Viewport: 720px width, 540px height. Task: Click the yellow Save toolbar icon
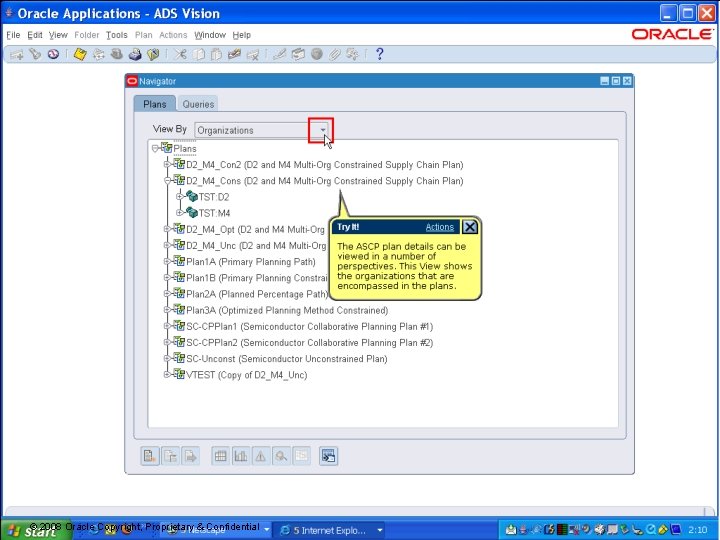80,55
